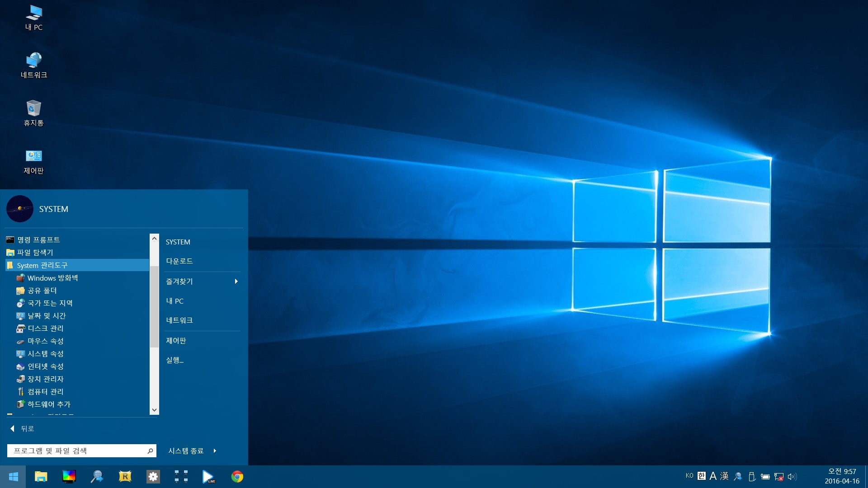This screenshot has width=868, height=488.
Task: Open 내 PC desktop icon
Action: coord(34,18)
